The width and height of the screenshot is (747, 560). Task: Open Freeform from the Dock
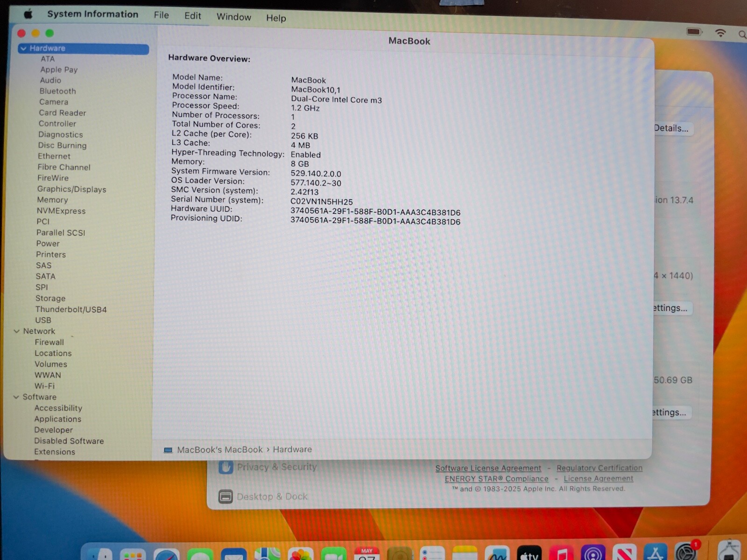497,553
